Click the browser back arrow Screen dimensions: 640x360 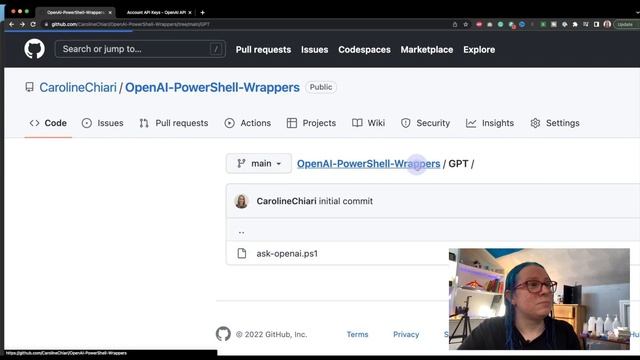click(11, 24)
